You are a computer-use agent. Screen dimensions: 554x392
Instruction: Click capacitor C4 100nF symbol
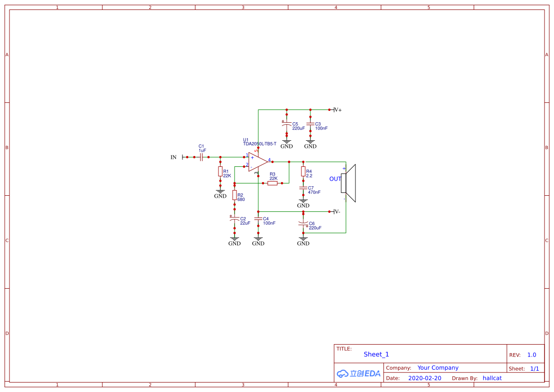(258, 219)
